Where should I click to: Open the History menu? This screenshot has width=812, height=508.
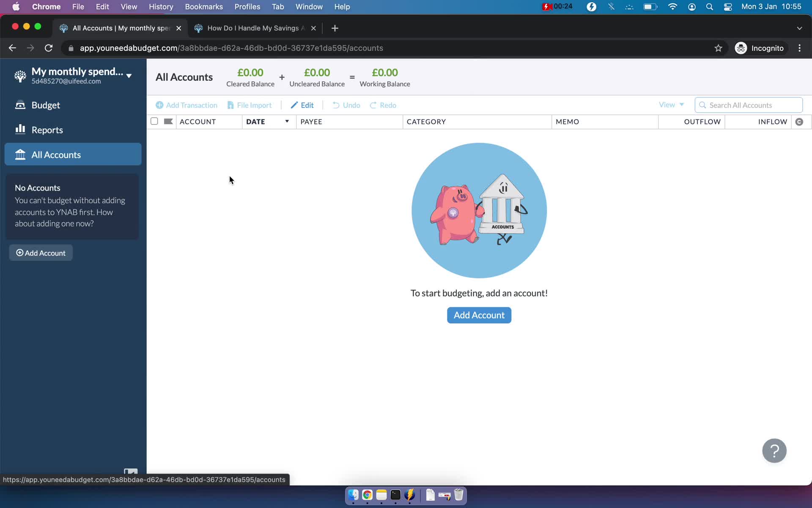pyautogui.click(x=161, y=6)
